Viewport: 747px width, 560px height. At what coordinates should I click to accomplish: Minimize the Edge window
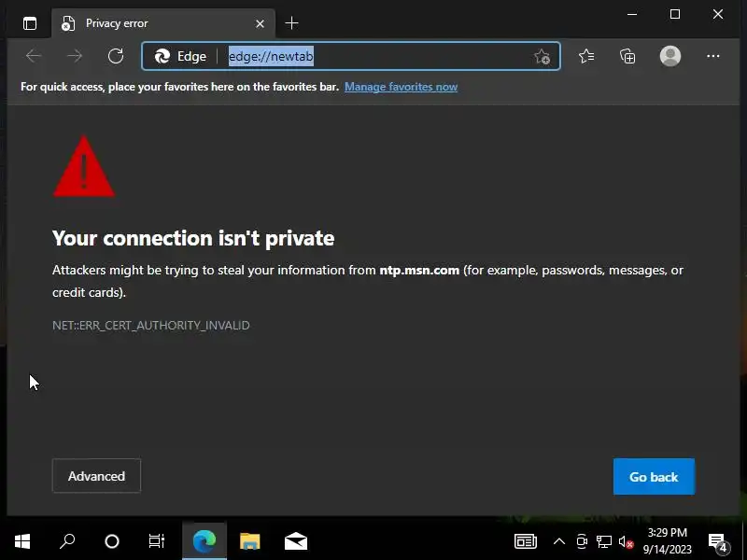(632, 14)
